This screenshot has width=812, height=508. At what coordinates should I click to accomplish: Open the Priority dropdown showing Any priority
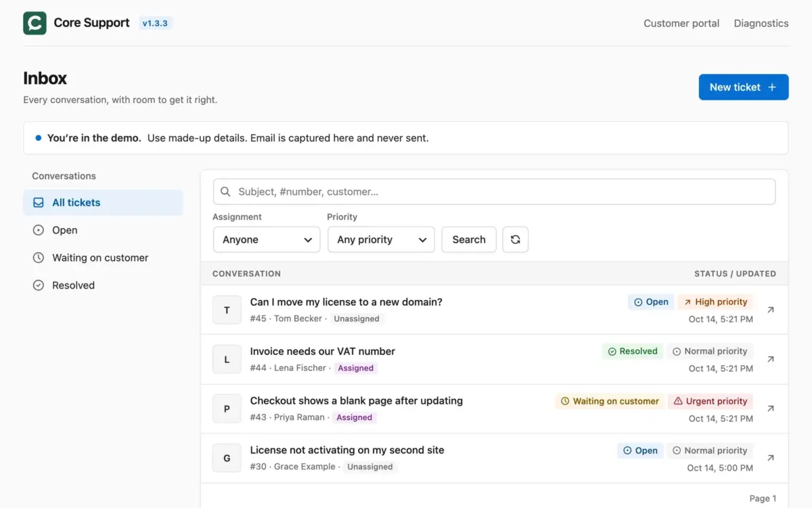(381, 240)
